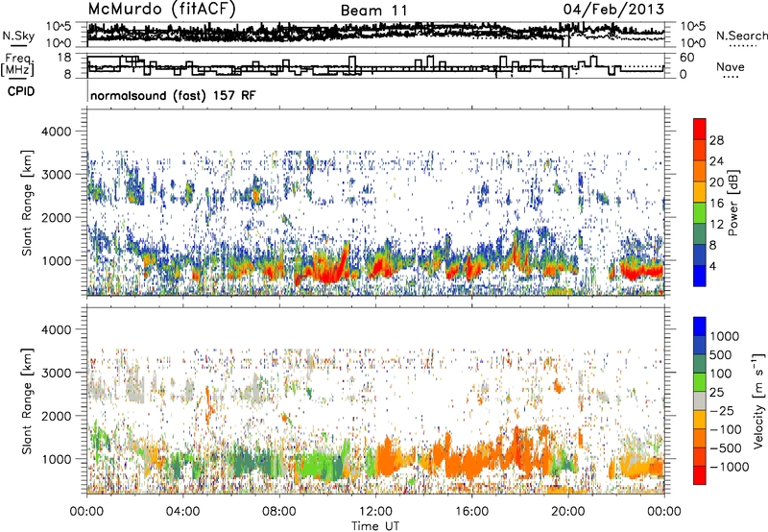Click the Power [dB] colorbar label
This screenshot has height=532, width=768.
tap(732, 203)
